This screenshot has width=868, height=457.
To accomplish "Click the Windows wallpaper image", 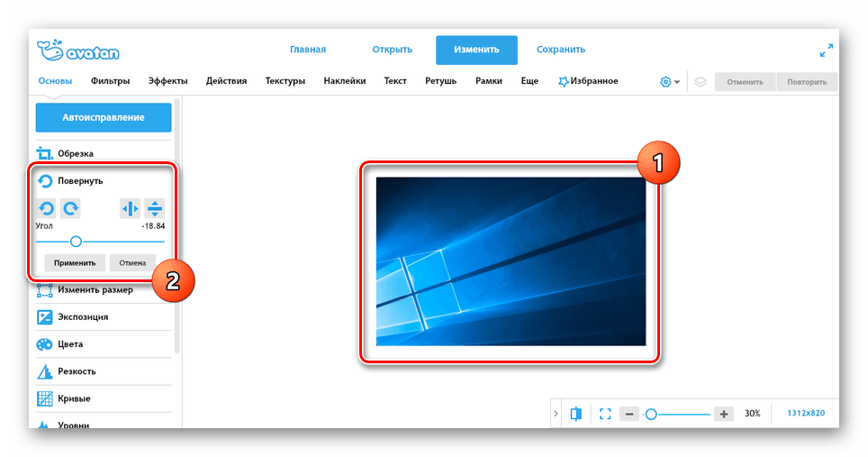I will click(x=511, y=261).
